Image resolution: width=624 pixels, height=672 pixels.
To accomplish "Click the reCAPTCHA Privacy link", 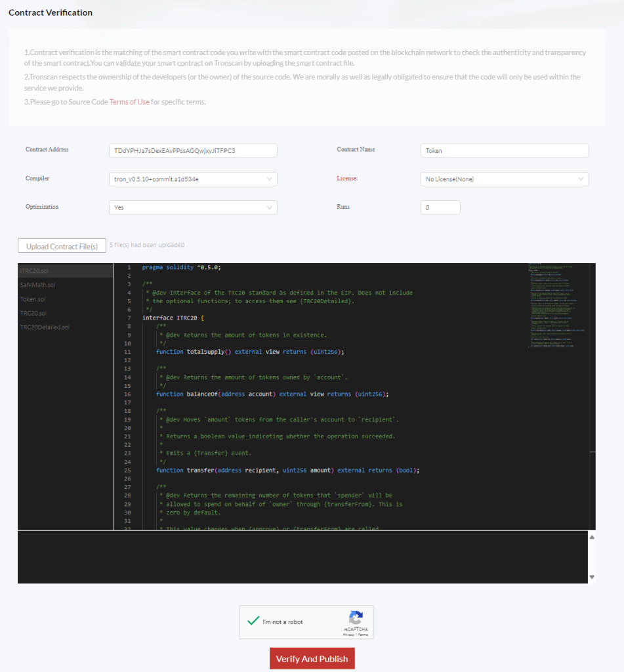I will pos(348,635).
